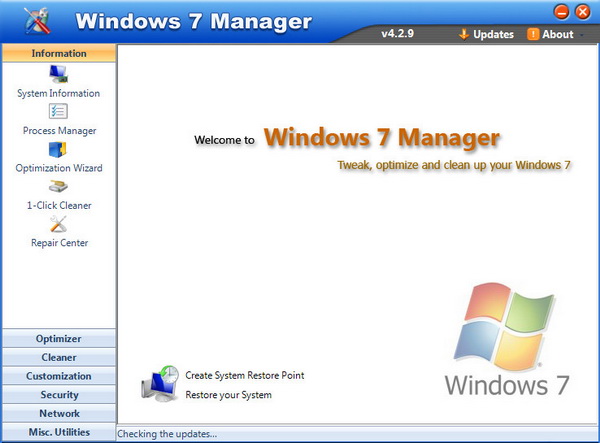Click Restore your System link

[x=228, y=395]
